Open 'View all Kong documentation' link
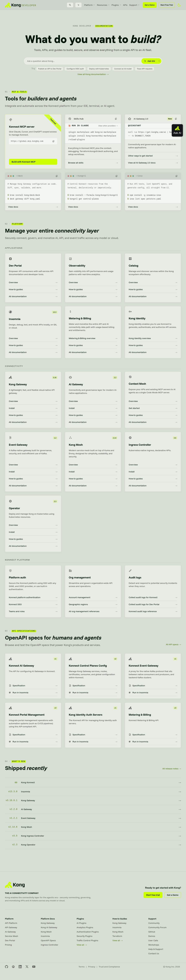The width and height of the screenshot is (186, 980). pyautogui.click(x=93, y=75)
